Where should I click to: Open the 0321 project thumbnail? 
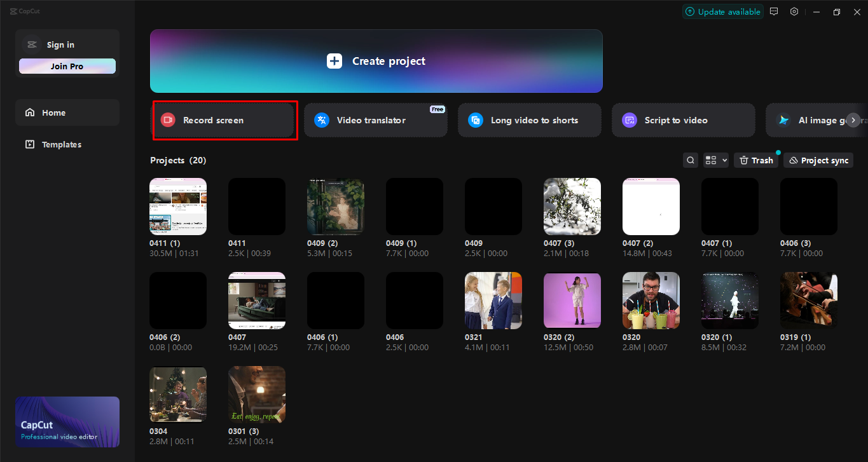pyautogui.click(x=493, y=300)
